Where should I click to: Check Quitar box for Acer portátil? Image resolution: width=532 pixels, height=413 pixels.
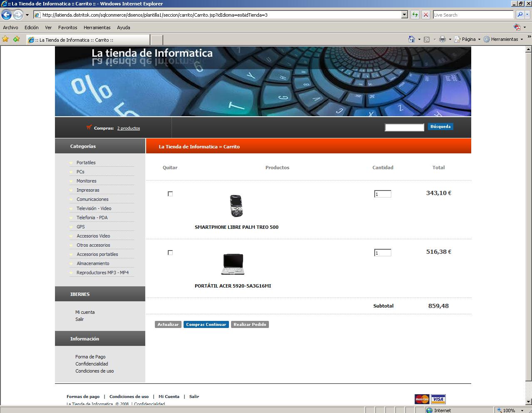[170, 253]
